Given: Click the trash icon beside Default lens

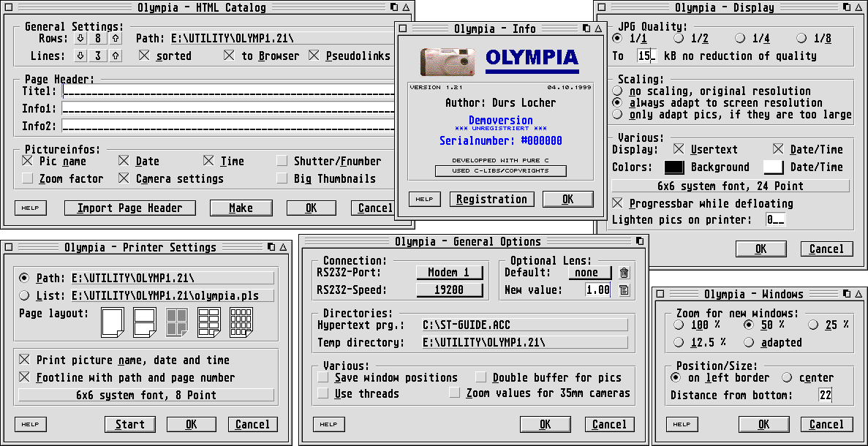Looking at the screenshot, I should [x=624, y=272].
